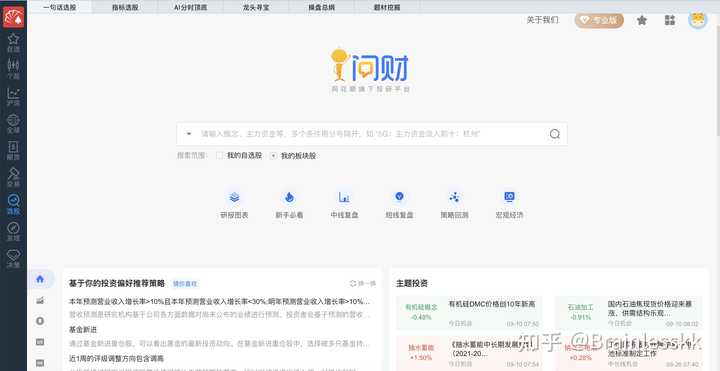720x371 pixels.
Task: Open the 操盘总纲 tab
Action: (x=321, y=7)
